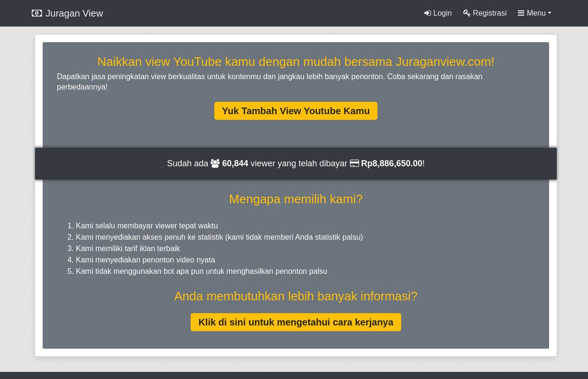Click the key icon beside Registrasi
The width and height of the screenshot is (588, 379).
click(467, 13)
